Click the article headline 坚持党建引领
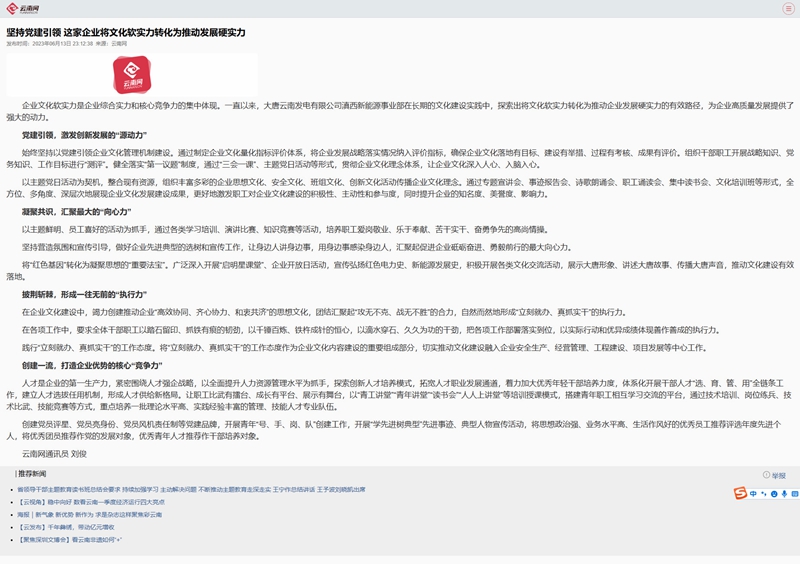Image resolution: width=800 pixels, height=564 pixels. coord(125,32)
